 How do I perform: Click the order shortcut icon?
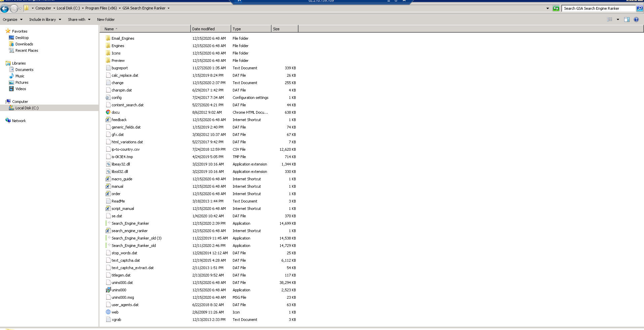point(108,194)
